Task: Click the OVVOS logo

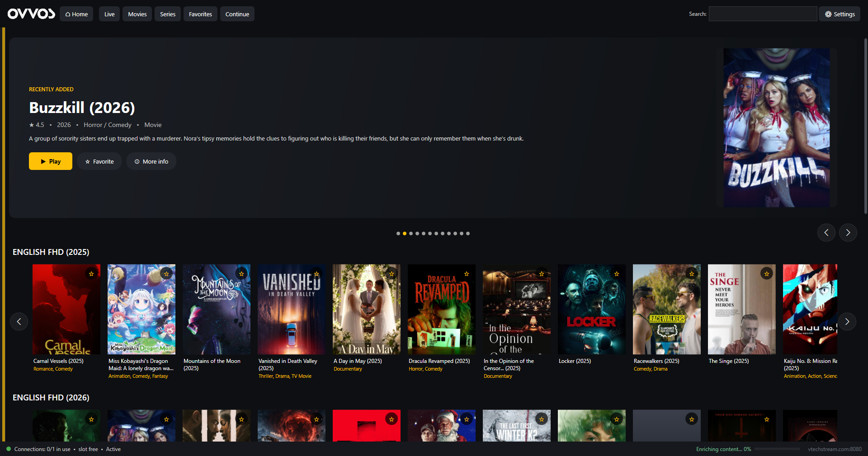Action: [31, 14]
